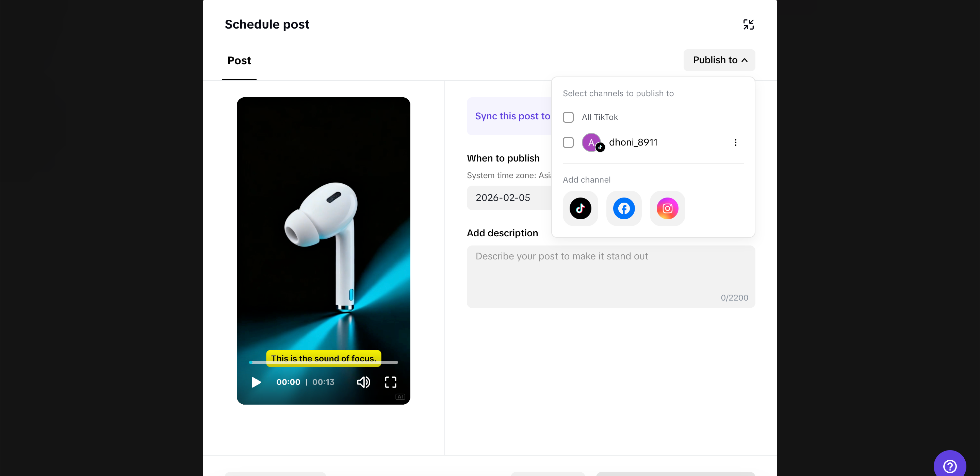Enter fullscreen video preview
Image resolution: width=980 pixels, height=476 pixels.
click(x=390, y=382)
